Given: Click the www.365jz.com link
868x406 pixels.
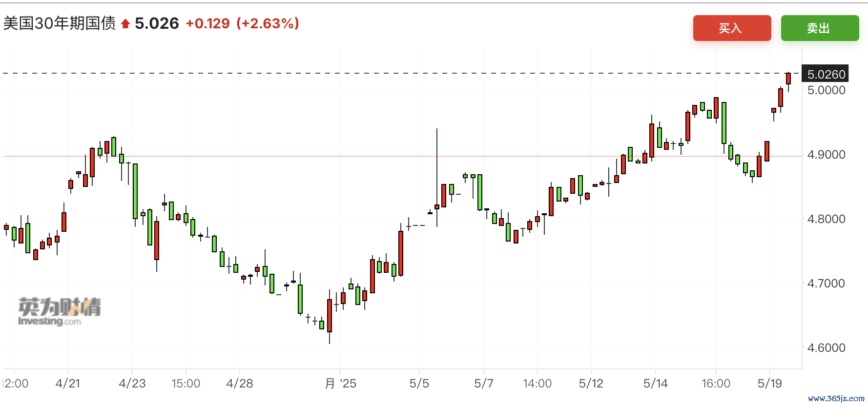Looking at the screenshot, I should click(836, 399).
